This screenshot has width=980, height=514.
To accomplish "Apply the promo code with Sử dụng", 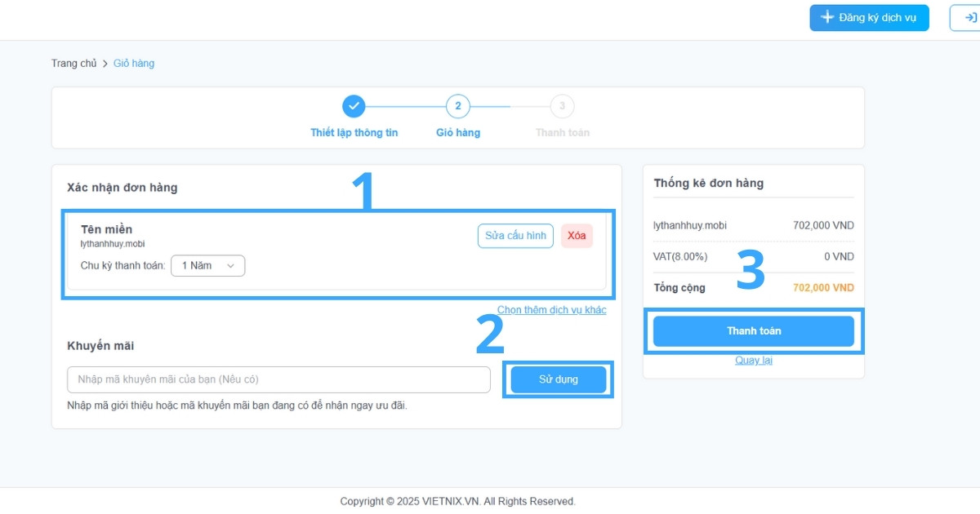I will click(559, 379).
